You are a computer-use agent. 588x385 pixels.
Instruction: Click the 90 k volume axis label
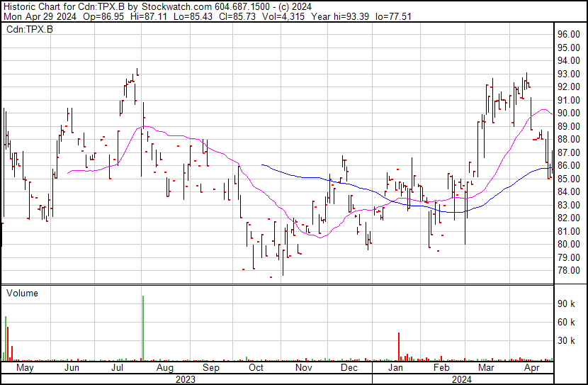pyautogui.click(x=566, y=303)
